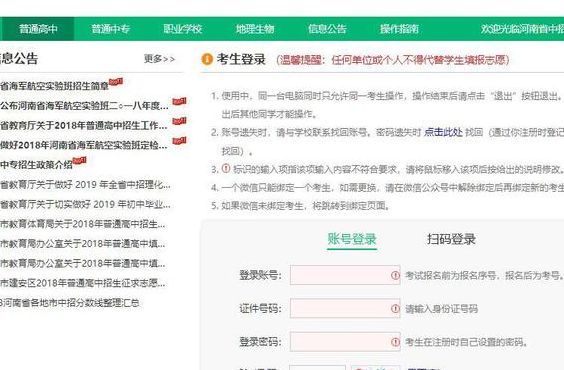This screenshot has height=370, width=564.
Task: Open the 操作指南 navigation menu
Action: click(x=399, y=29)
